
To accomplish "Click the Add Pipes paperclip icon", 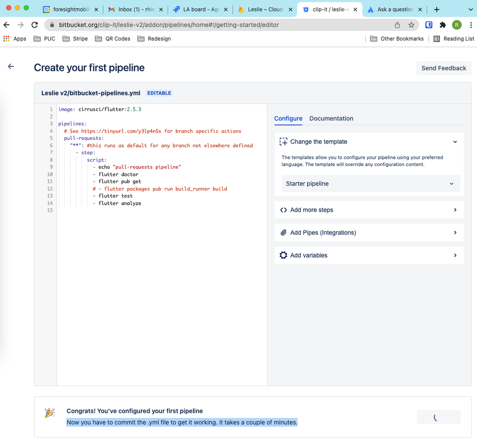I will (283, 232).
